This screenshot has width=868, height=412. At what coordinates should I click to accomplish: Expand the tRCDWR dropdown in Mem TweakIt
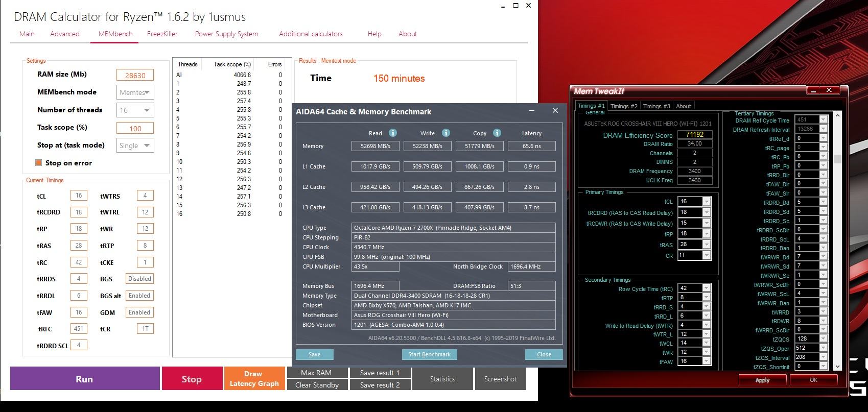pos(707,223)
